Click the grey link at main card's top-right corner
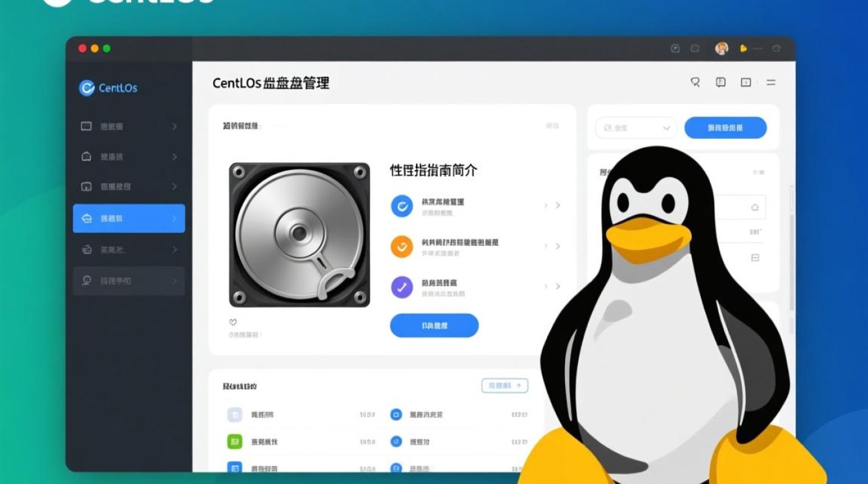 (553, 126)
